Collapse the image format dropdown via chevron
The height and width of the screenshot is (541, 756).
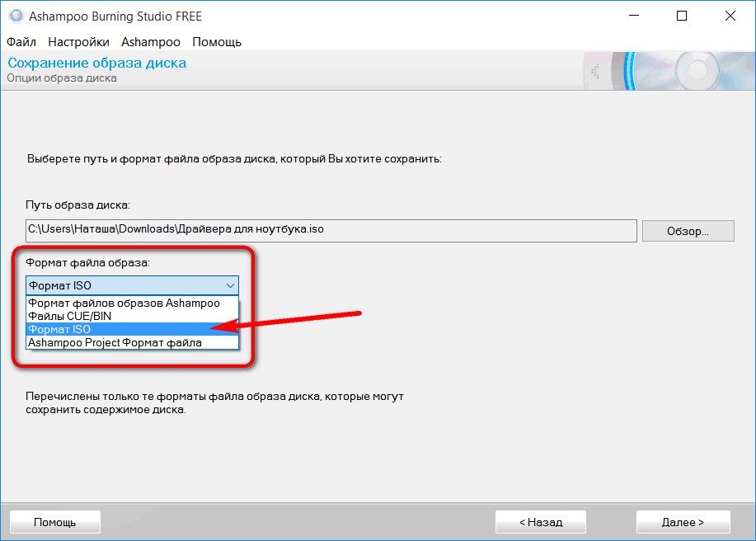tap(229, 286)
